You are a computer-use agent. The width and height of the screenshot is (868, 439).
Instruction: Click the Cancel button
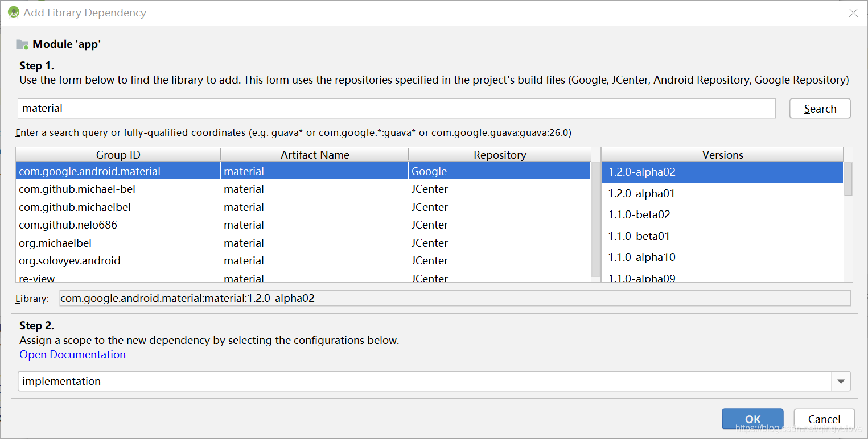[x=824, y=419]
